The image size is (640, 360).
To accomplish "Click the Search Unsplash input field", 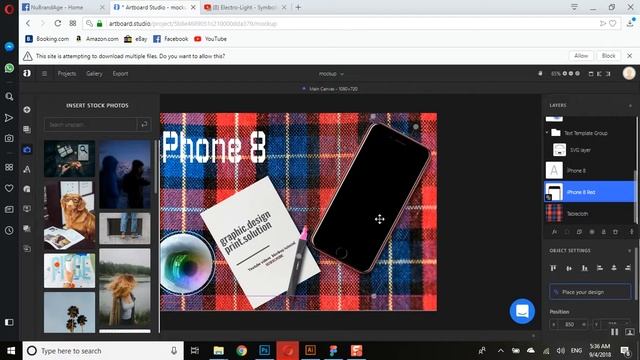I will [90, 124].
